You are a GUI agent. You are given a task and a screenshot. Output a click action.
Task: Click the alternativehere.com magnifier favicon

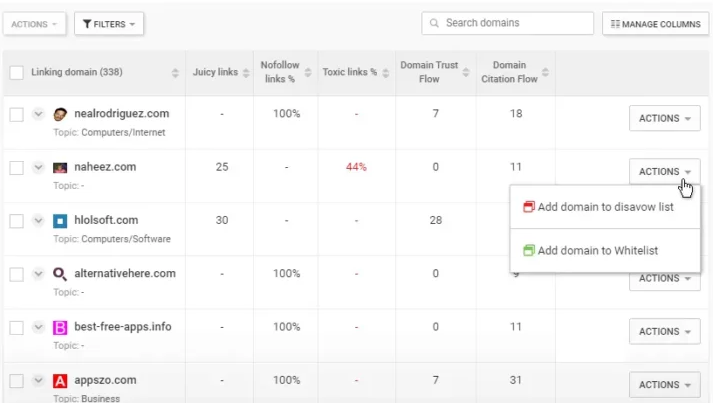tap(60, 274)
